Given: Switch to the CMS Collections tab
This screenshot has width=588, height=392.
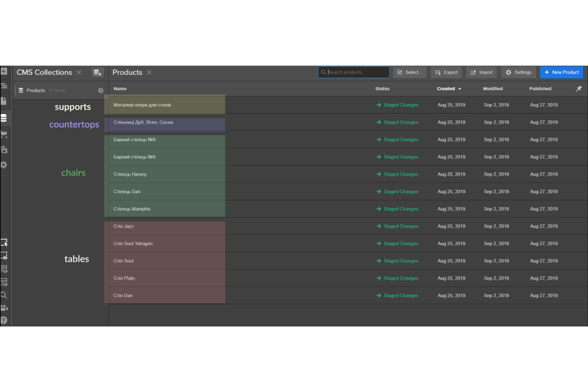Looking at the screenshot, I should 44,72.
